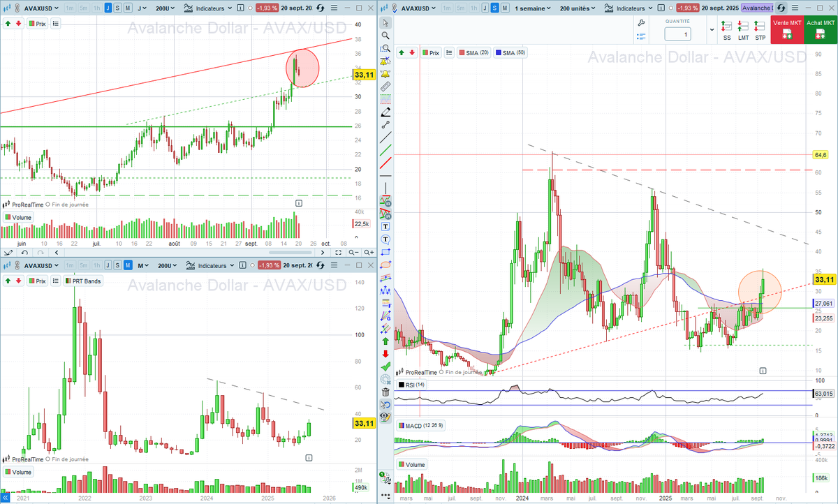Select the black diagonal line drawing tool
The height and width of the screenshot is (504, 838).
pos(385,138)
